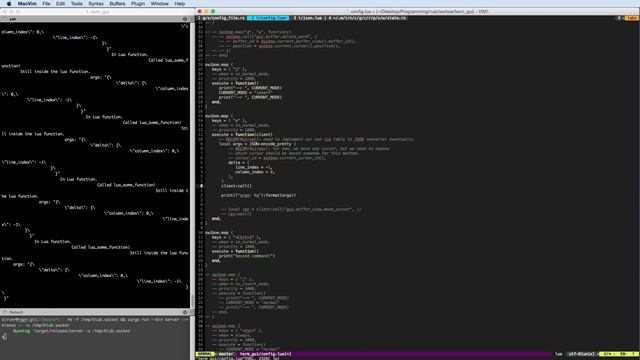The height and width of the screenshot is (360, 640).
Task: Open the Apple menu
Action: click(x=9, y=4)
